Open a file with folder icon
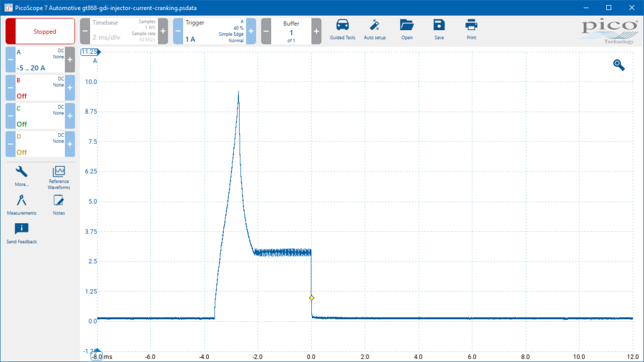 tap(407, 30)
